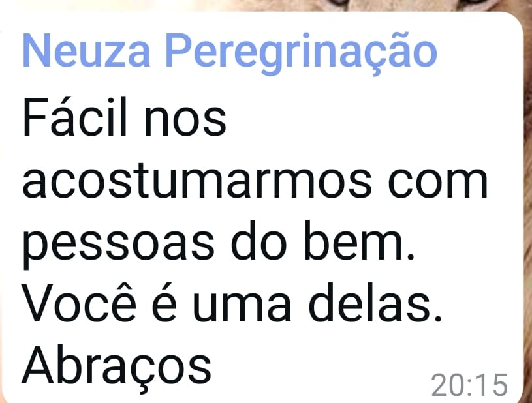Select the word "delas." in the message
Screen dimensions: 532x403
pyautogui.click(x=375, y=303)
